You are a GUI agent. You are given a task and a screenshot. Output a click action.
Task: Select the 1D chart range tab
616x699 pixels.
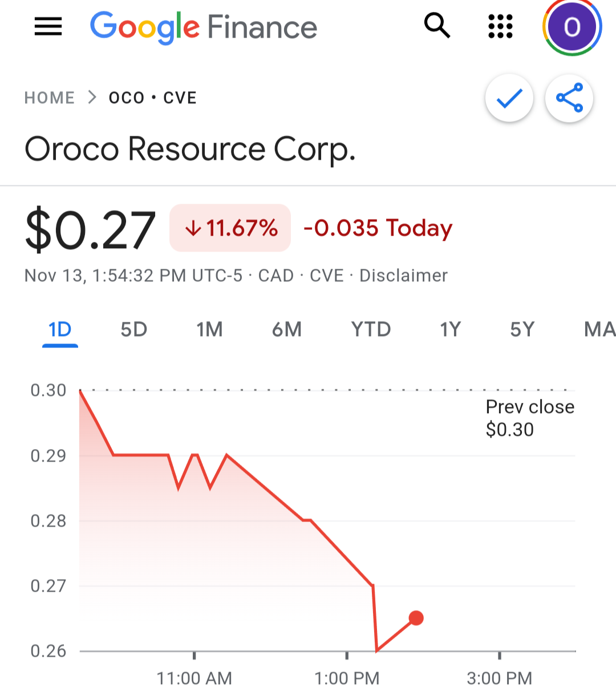point(60,330)
